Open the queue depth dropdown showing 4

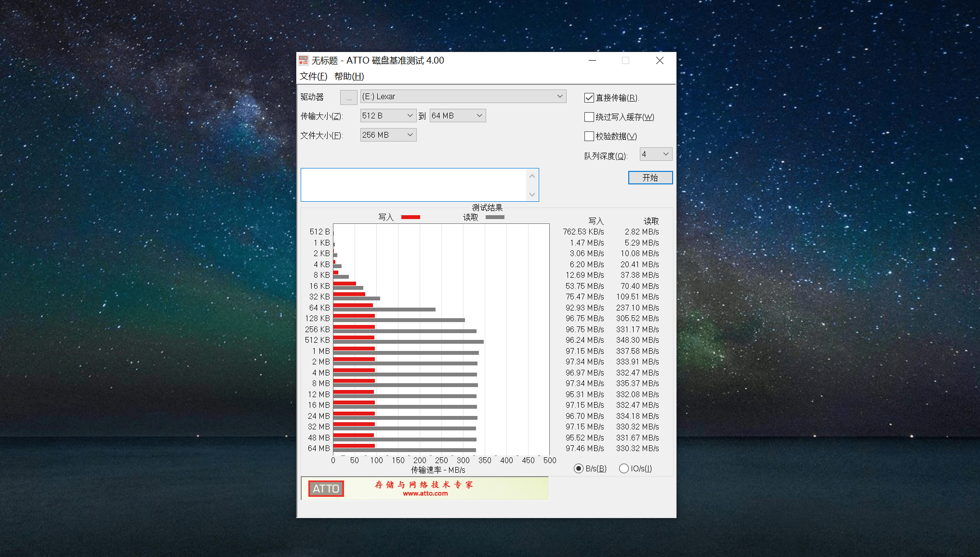click(x=656, y=154)
